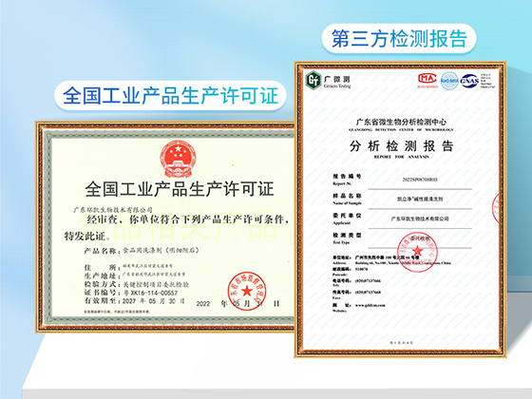The image size is (532, 399).
Task: Click the 电话号码 line on the report
Action: click(356, 280)
